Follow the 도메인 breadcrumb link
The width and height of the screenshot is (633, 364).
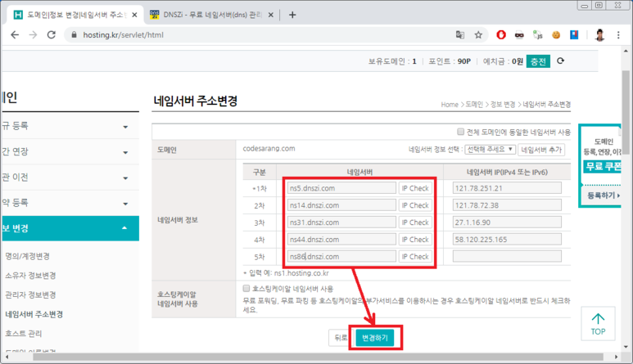coord(474,105)
